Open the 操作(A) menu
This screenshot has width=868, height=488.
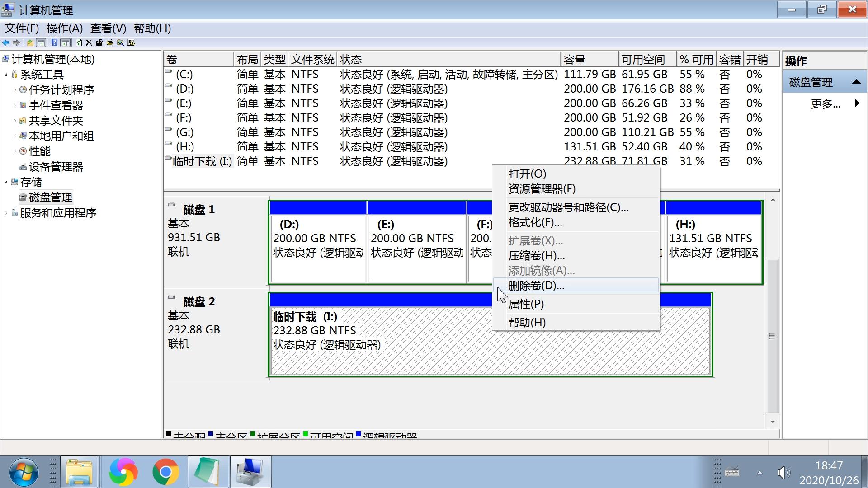point(64,28)
